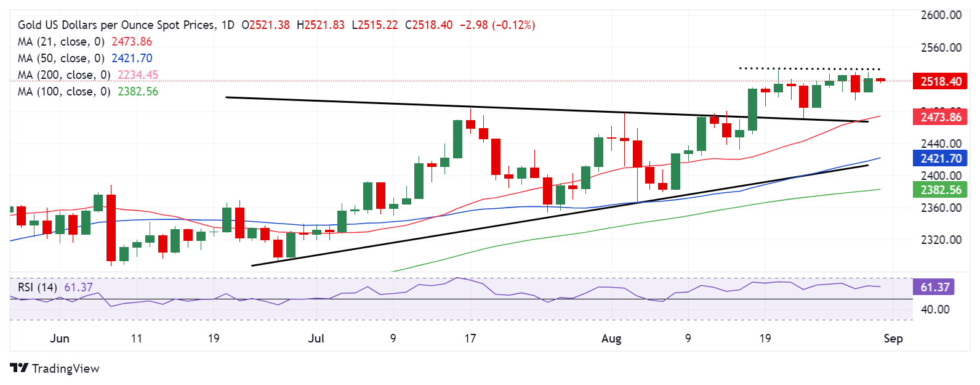980x385 pixels.
Task: Click the 2600.00 price axis label
Action: 941,15
